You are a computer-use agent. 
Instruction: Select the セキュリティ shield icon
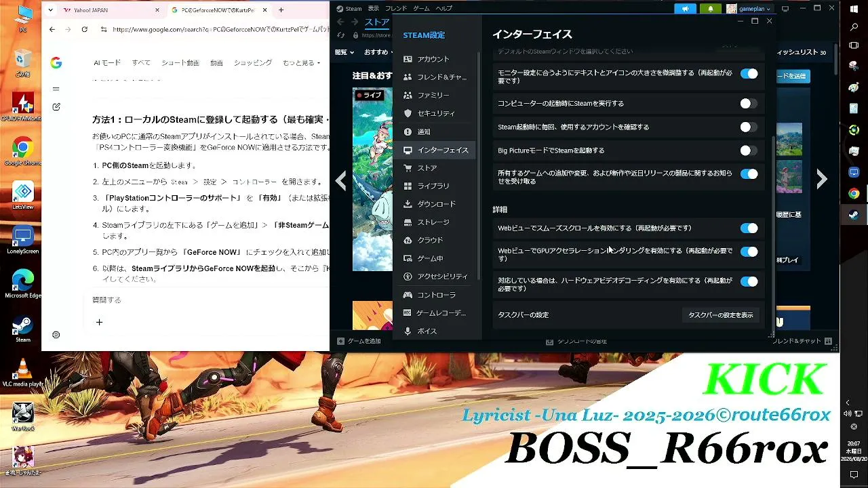click(x=408, y=113)
